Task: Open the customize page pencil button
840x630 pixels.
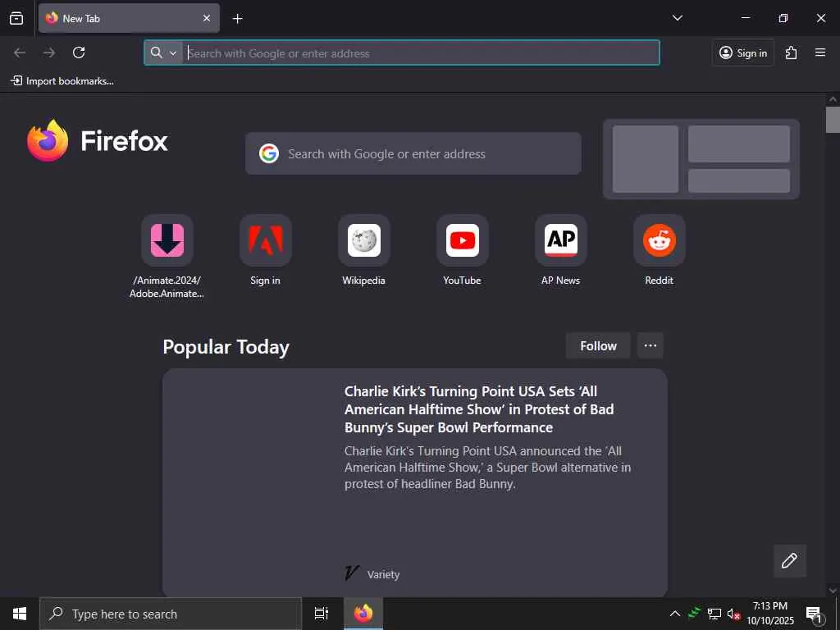Action: coord(790,561)
